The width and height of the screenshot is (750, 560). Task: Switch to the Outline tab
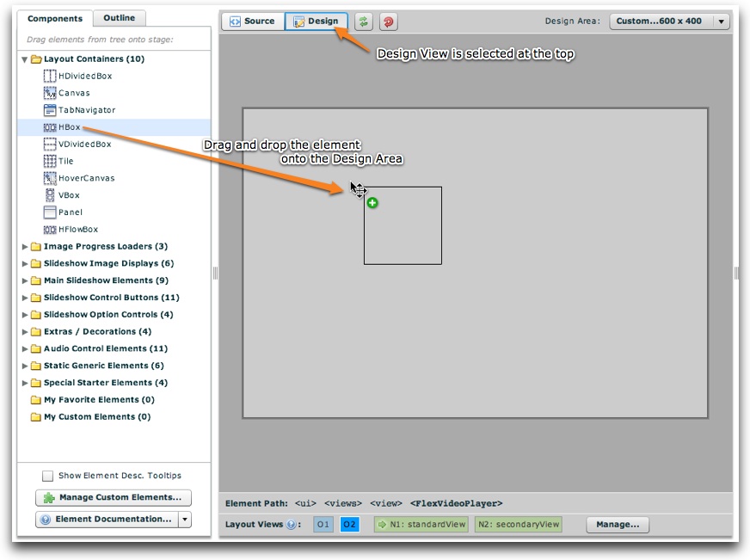[119, 18]
